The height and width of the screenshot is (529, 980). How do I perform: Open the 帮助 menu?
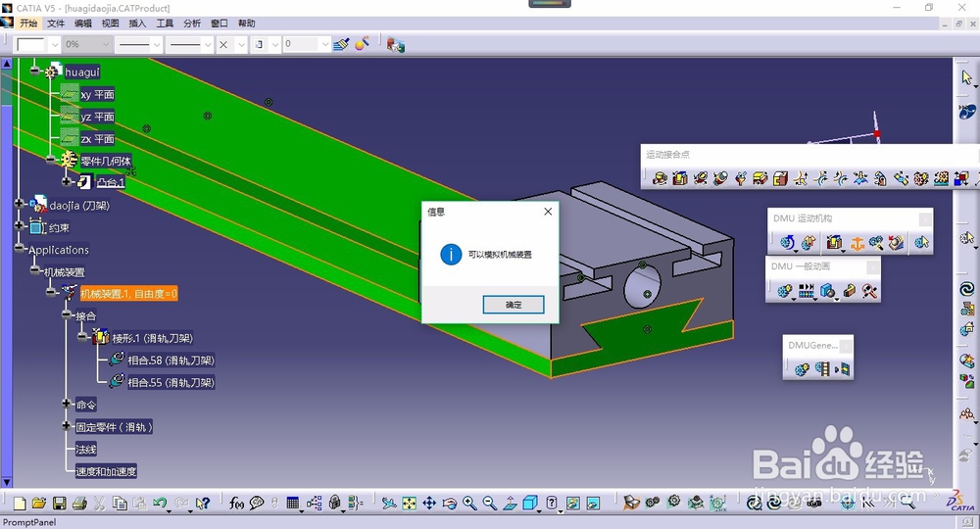pyautogui.click(x=246, y=24)
